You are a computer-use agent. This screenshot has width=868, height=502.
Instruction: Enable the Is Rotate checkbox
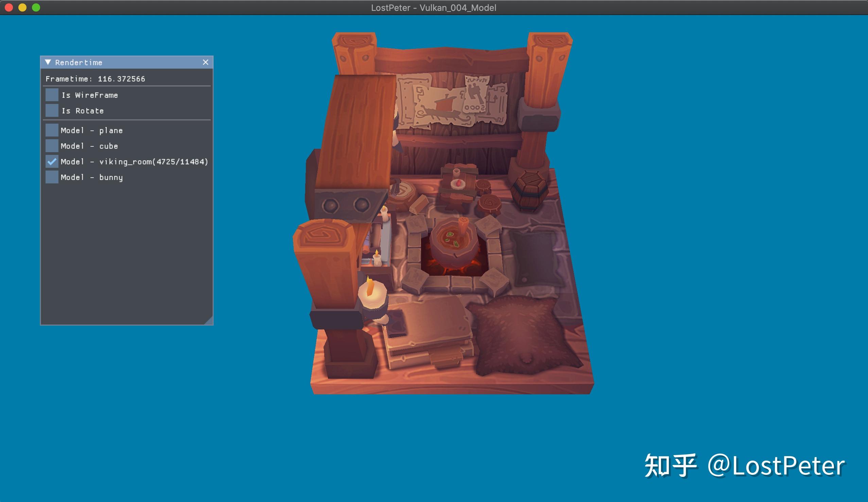coord(51,110)
